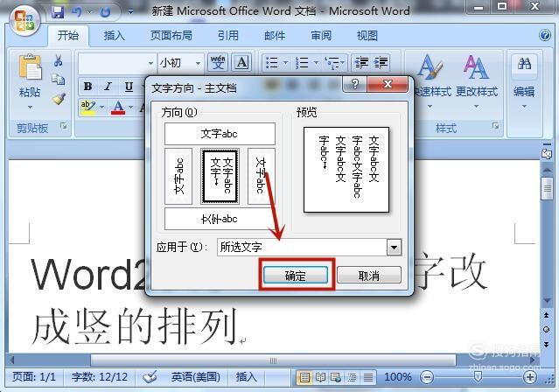This screenshot has height=392, width=559.
Task: Open customize quick access toolbar arrow
Action: tap(131, 12)
